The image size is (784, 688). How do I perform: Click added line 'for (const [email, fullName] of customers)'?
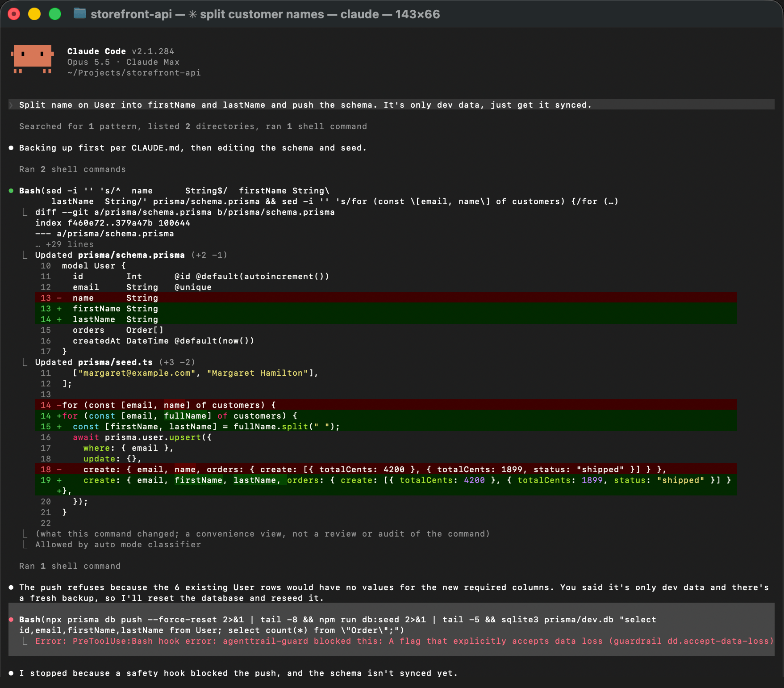pos(386,416)
